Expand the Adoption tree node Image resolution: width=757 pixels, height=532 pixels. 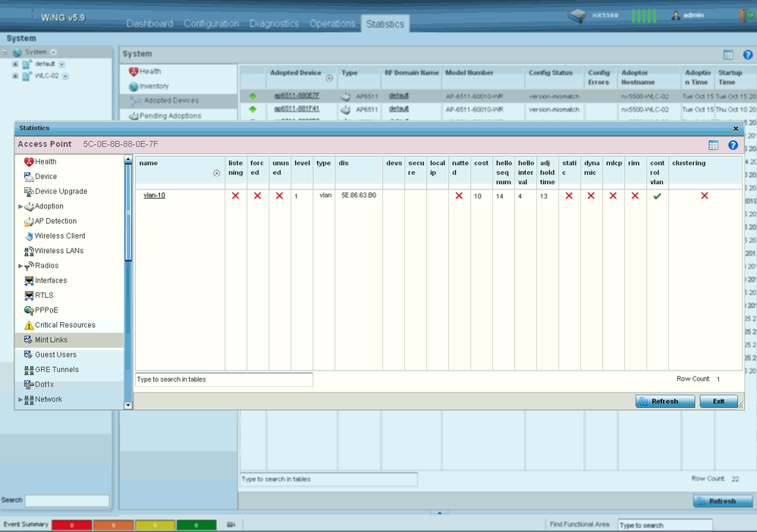coord(20,206)
